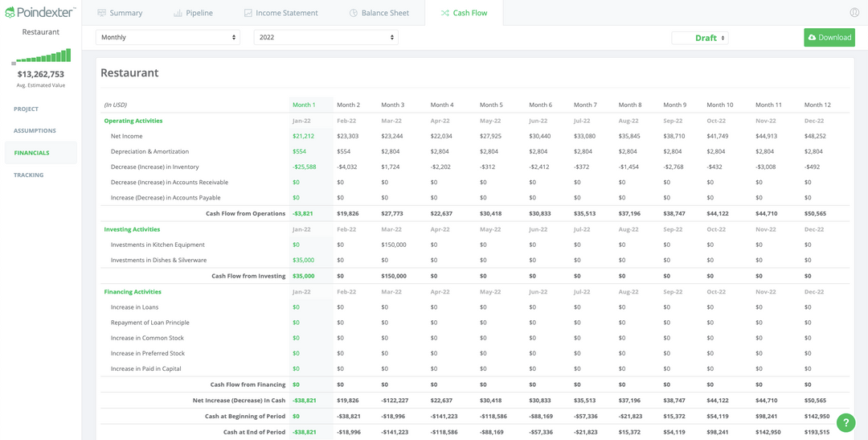The height and width of the screenshot is (440, 868).
Task: Open the Monthly period dropdown
Action: tap(167, 38)
